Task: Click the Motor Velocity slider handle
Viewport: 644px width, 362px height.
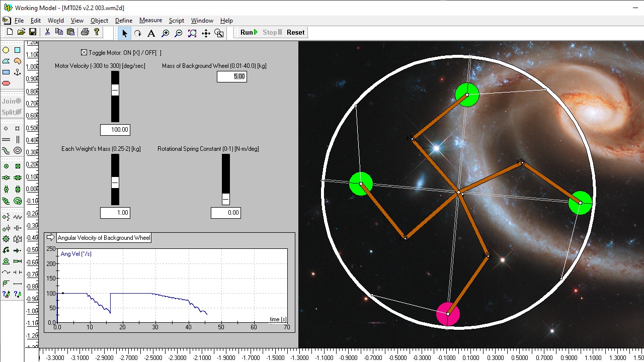Action: [115, 90]
